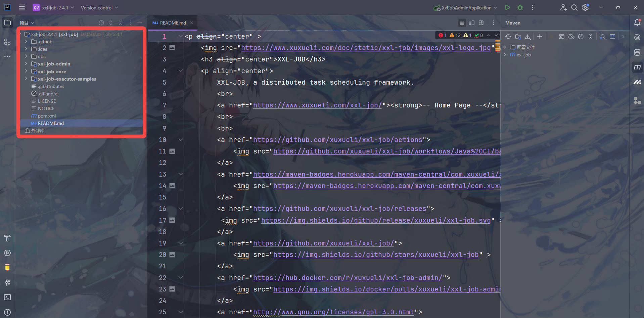
Task: Execute Maven goal icon
Action: [x=561, y=37]
